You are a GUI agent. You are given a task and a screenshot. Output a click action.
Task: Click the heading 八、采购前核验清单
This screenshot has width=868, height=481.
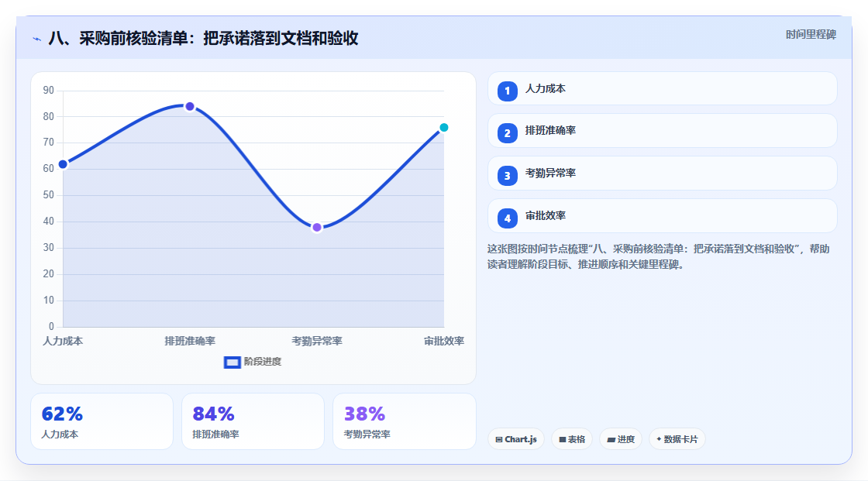click(203, 38)
